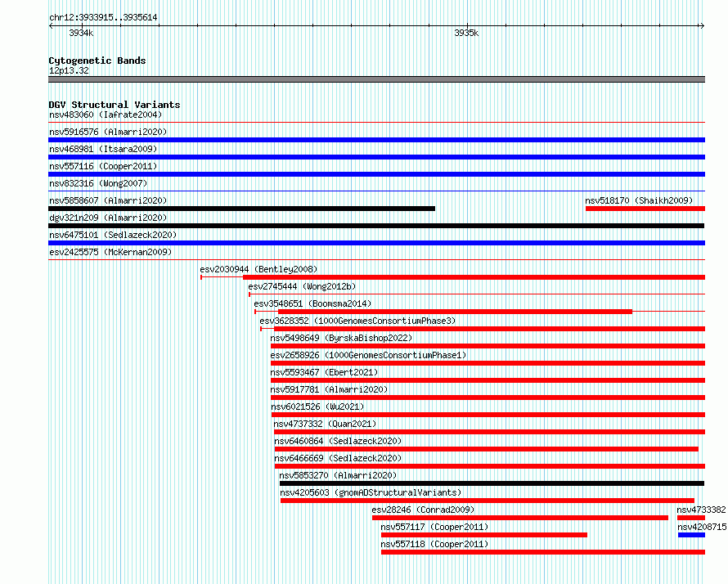
Task: Select the nsv4205603 red bar
Action: [x=488, y=501]
